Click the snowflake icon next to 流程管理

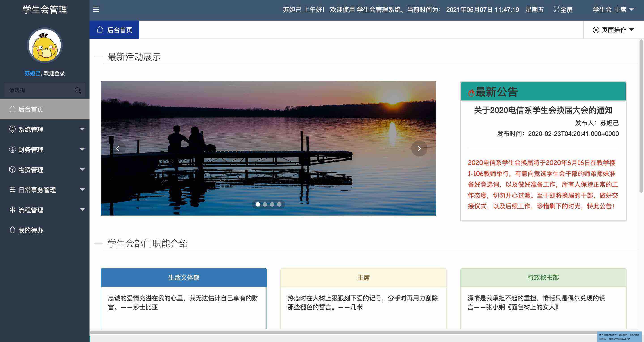coord(12,210)
